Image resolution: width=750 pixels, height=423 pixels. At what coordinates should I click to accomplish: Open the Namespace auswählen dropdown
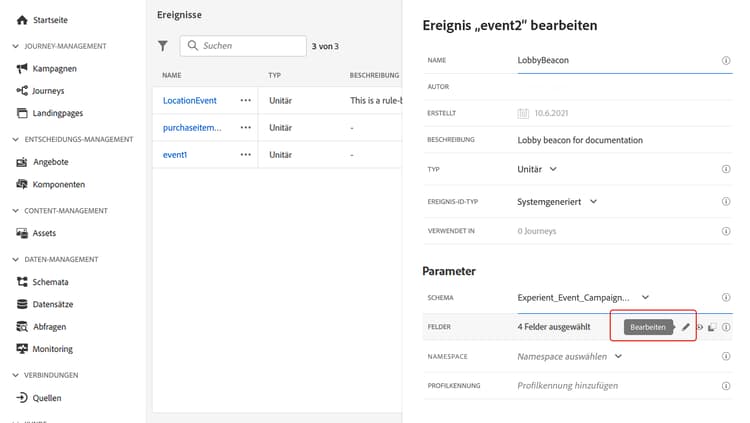point(570,356)
